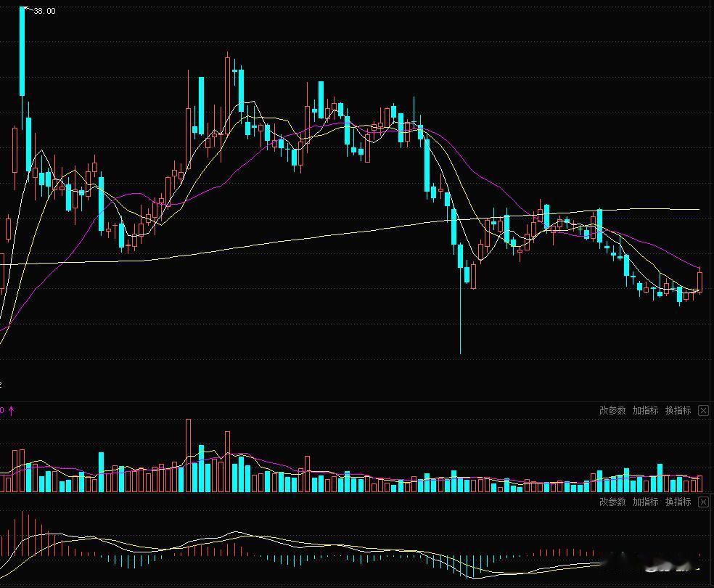Close the volume indicator panel
Viewport: 714px width, 588px height.
point(703,411)
